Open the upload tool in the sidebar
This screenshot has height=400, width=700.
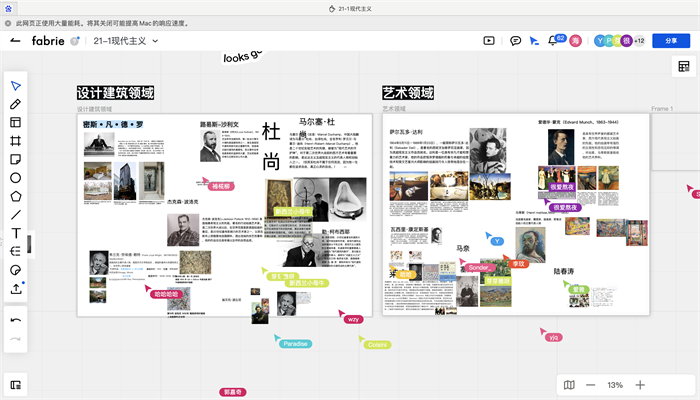(16, 288)
